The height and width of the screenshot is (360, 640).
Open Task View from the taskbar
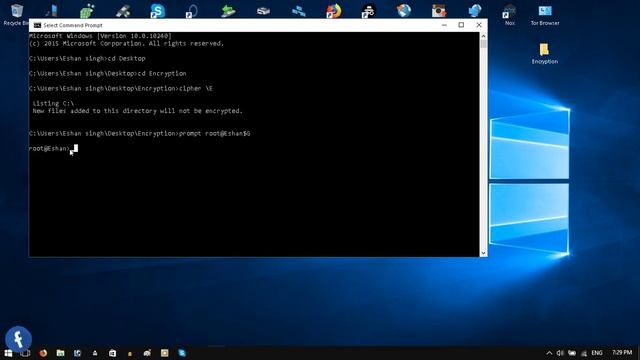25,353
